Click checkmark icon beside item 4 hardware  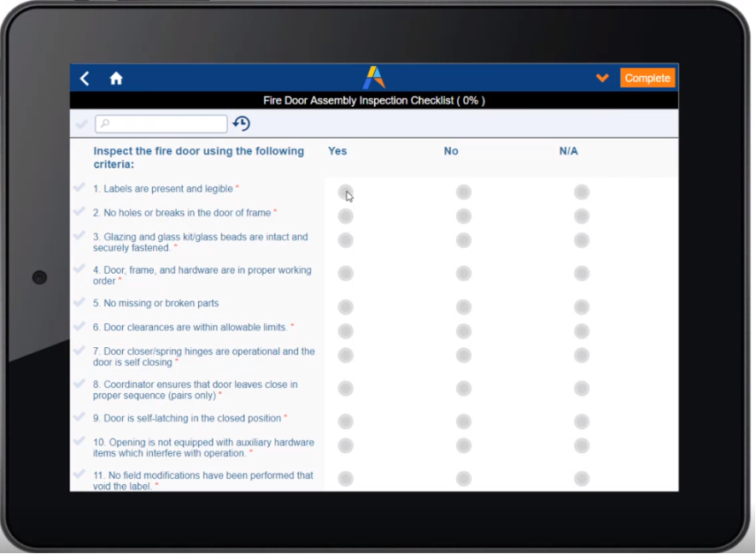click(79, 268)
